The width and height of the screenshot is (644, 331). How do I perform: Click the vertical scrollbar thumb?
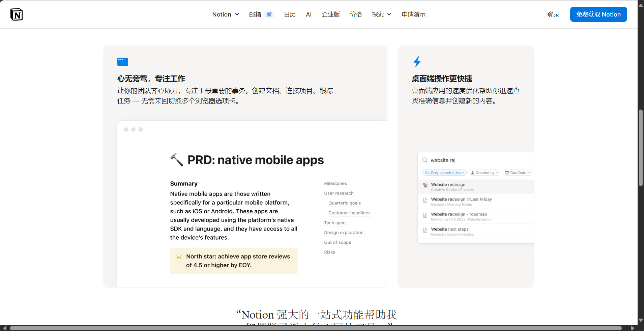[x=641, y=148]
